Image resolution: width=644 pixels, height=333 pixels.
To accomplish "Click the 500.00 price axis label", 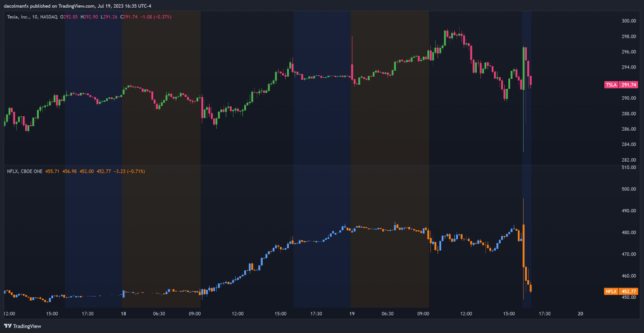I will point(629,189).
